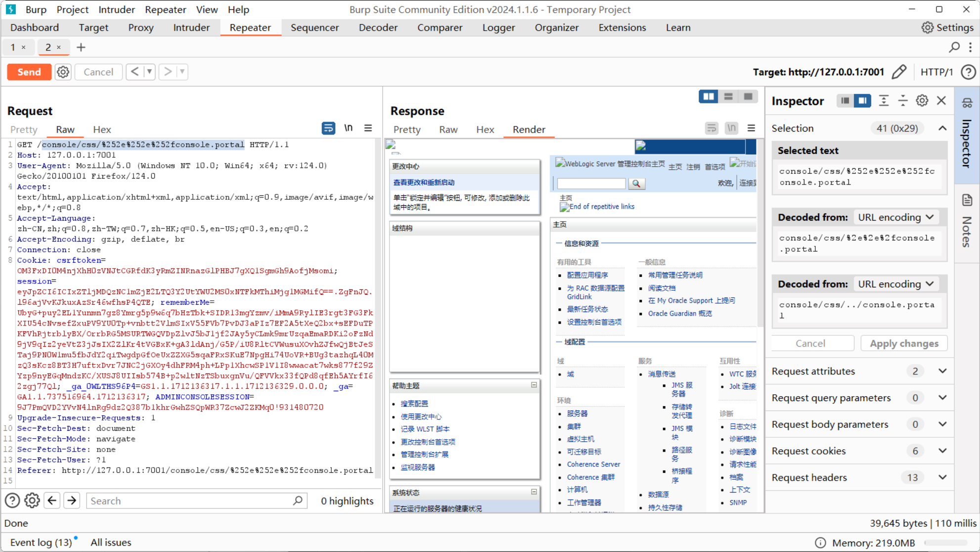
Task: Change second Decoded from URL encoding dropdown
Action: click(895, 284)
